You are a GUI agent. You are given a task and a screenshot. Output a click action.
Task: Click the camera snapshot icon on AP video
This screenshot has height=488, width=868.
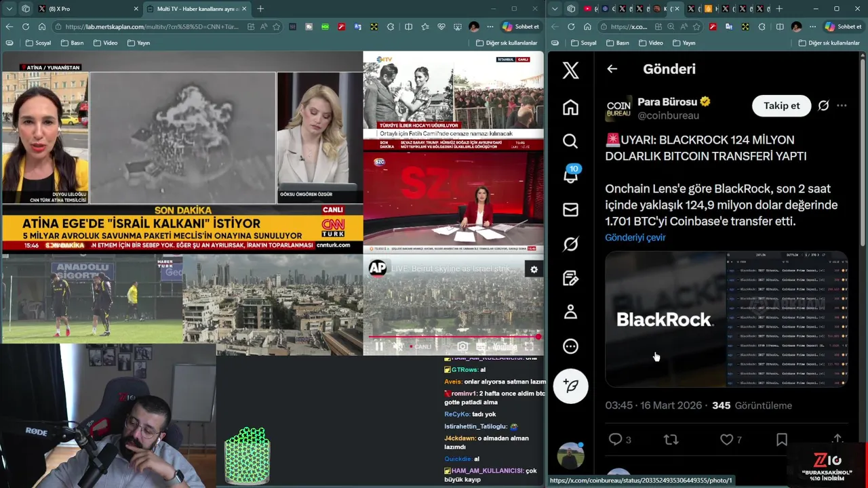pyautogui.click(x=462, y=346)
